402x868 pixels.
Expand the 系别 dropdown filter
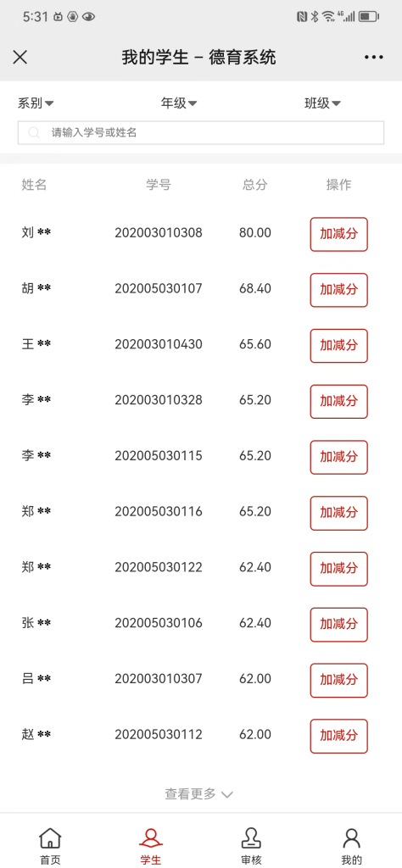[36, 103]
